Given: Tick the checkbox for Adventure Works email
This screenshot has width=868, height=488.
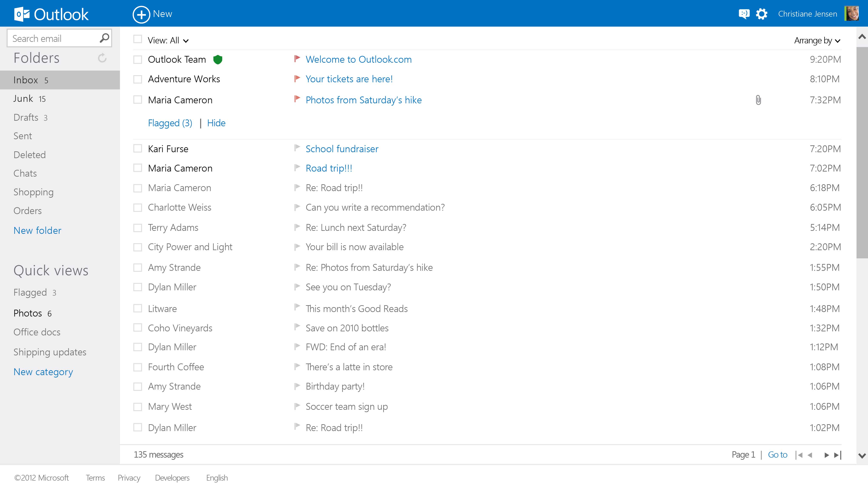Looking at the screenshot, I should point(138,79).
